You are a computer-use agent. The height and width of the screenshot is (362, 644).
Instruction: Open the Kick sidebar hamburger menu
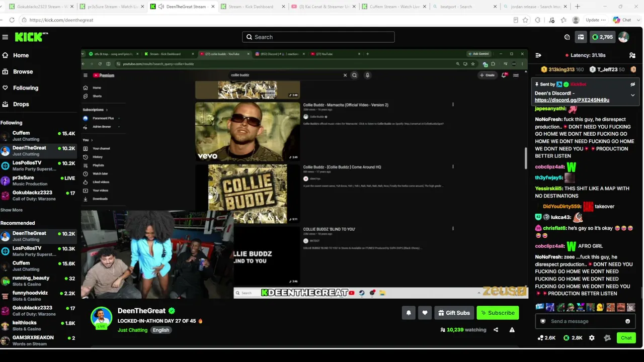tap(5, 37)
